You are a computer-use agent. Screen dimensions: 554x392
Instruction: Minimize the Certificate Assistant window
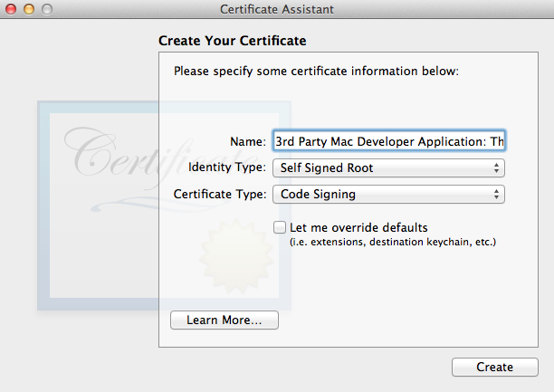coord(28,9)
